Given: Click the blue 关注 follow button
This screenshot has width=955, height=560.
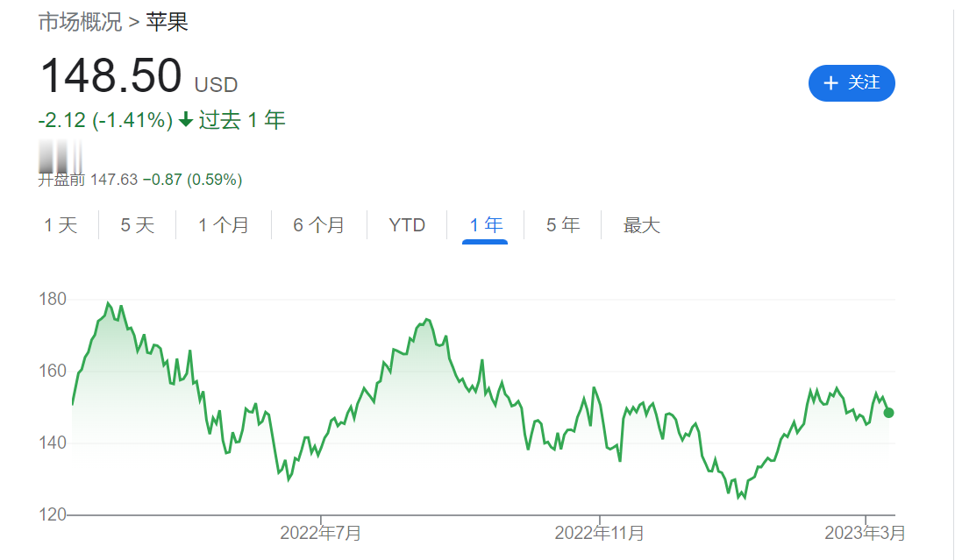Looking at the screenshot, I should [852, 82].
